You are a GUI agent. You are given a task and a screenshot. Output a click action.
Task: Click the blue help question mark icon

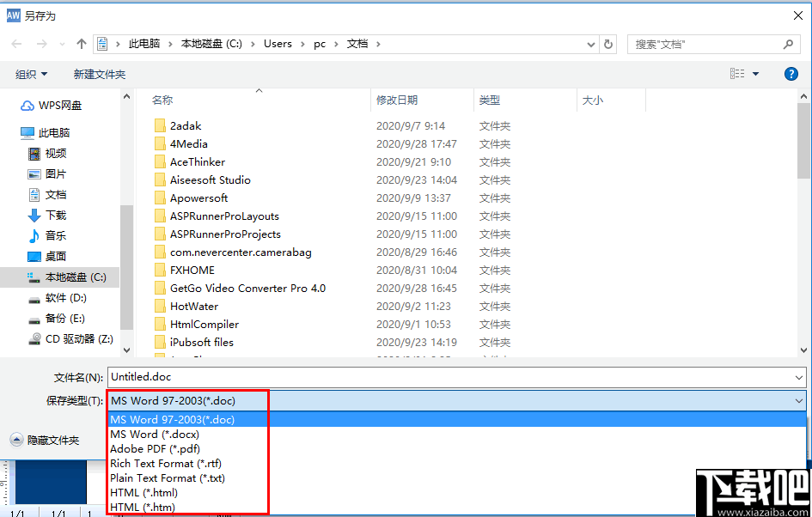[791, 73]
